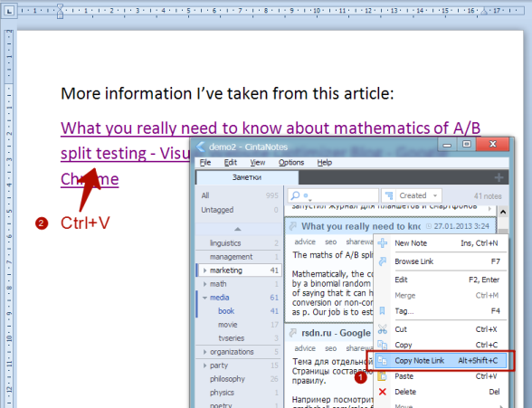Viewport: 532px width, 408px height.
Task: Click the blue plus icon beside New Note
Action: (x=383, y=243)
